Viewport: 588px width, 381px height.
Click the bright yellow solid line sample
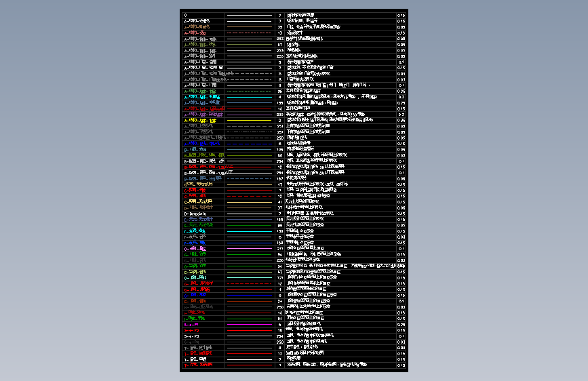(250, 121)
